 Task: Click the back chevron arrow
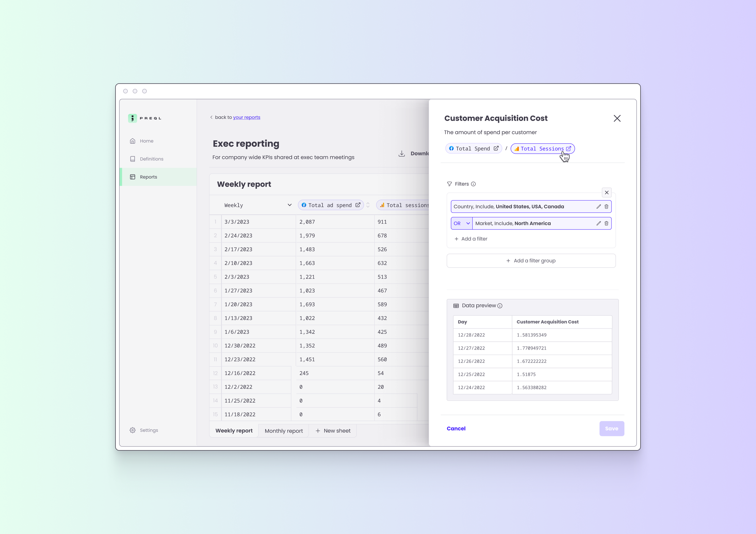211,117
